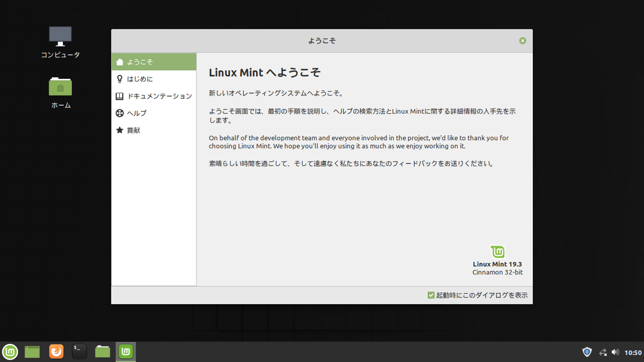Open the ドキュメンテーション sidebar section
The width and height of the screenshot is (644, 362).
point(154,96)
